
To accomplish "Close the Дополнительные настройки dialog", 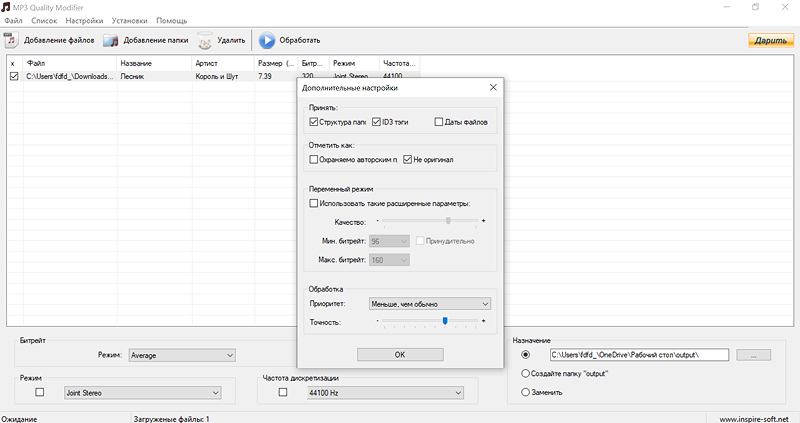I will click(492, 88).
